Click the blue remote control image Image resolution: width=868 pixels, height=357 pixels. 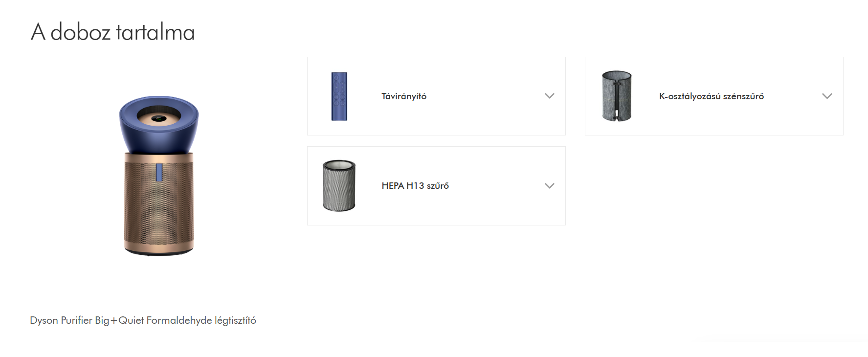(339, 96)
